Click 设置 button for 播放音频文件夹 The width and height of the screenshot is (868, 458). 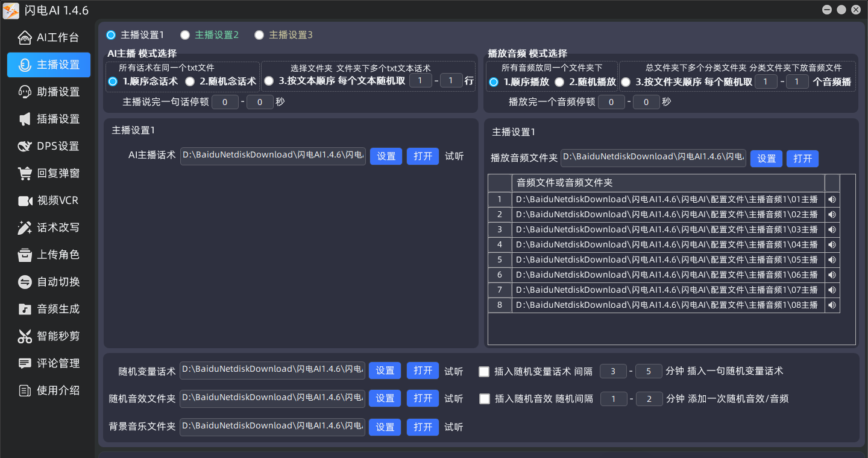point(766,159)
